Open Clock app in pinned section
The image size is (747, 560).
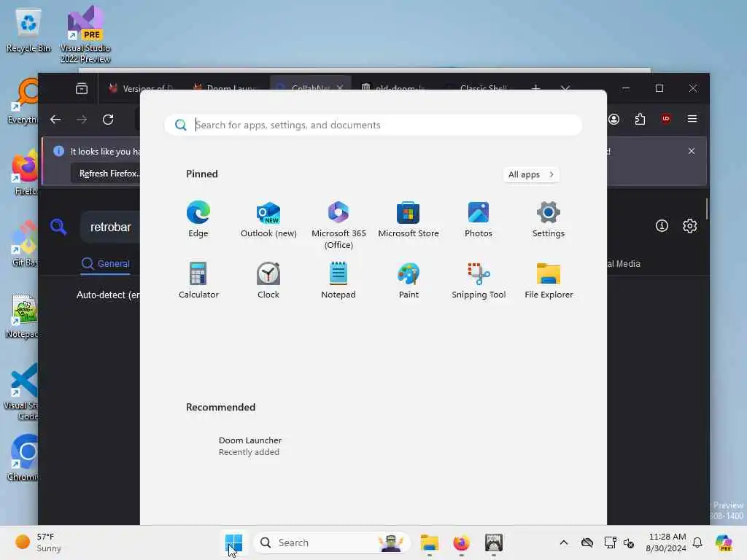click(268, 280)
